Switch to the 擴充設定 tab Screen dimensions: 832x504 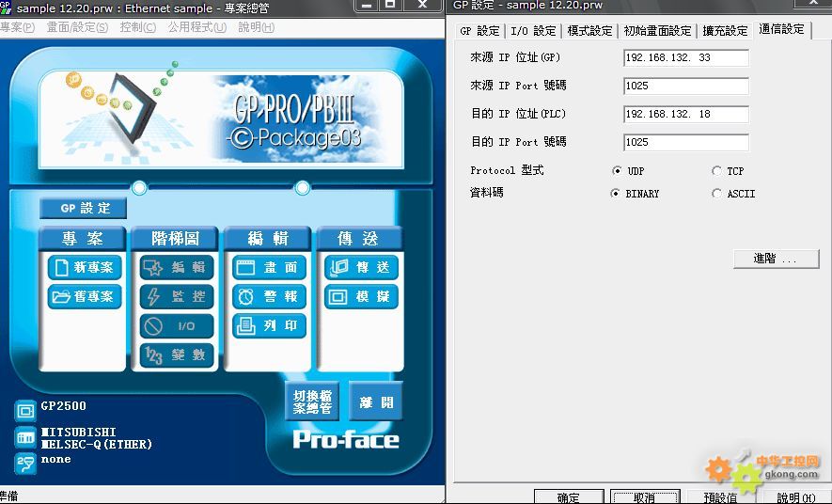[x=725, y=31]
